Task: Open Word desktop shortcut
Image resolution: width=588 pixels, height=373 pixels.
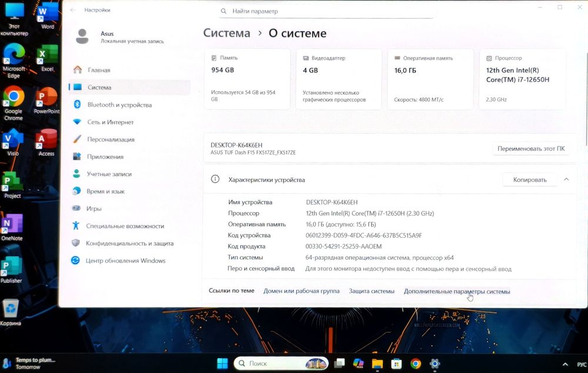Action: pos(48,17)
